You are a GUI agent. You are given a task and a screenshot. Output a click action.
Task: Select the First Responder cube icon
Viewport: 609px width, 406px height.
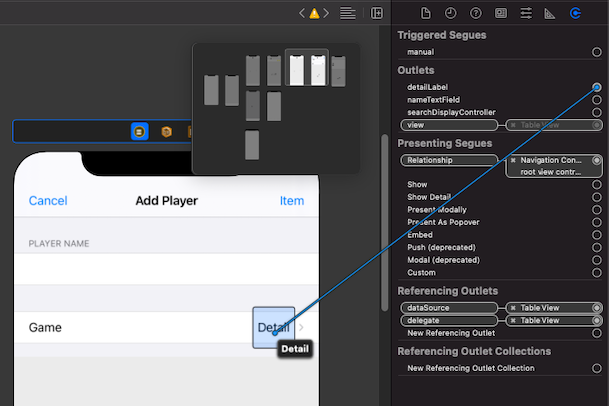pyautogui.click(x=166, y=132)
